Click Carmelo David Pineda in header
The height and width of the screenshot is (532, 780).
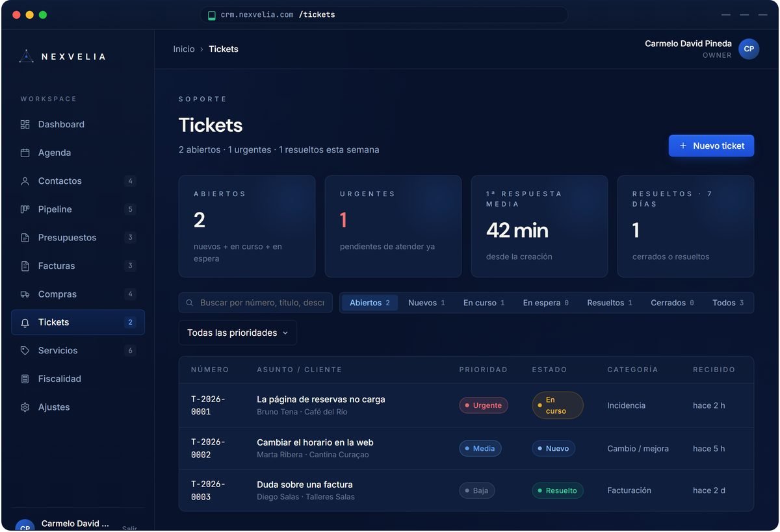pyautogui.click(x=688, y=44)
